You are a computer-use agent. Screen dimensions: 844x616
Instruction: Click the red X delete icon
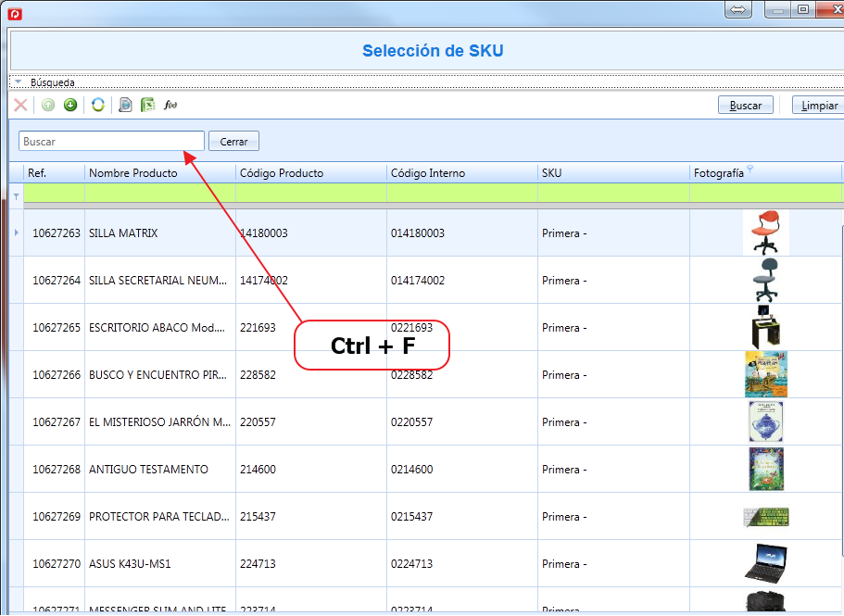point(20,105)
